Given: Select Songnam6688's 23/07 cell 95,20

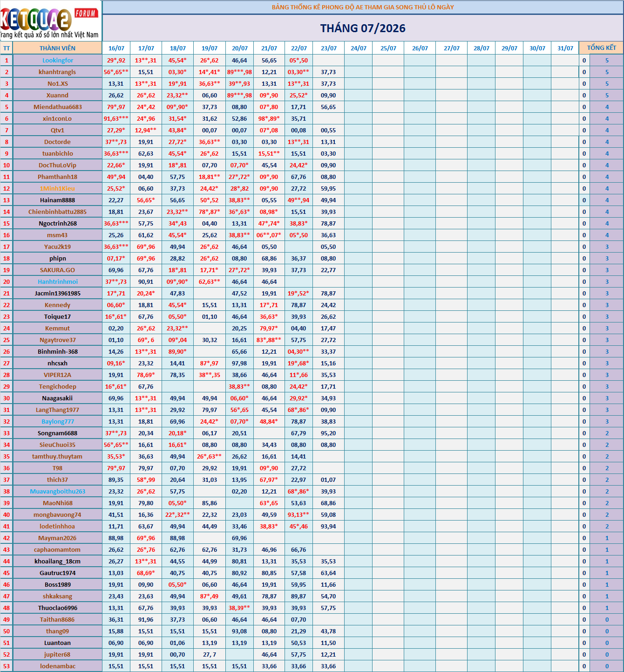Looking at the screenshot, I should click(x=329, y=433).
